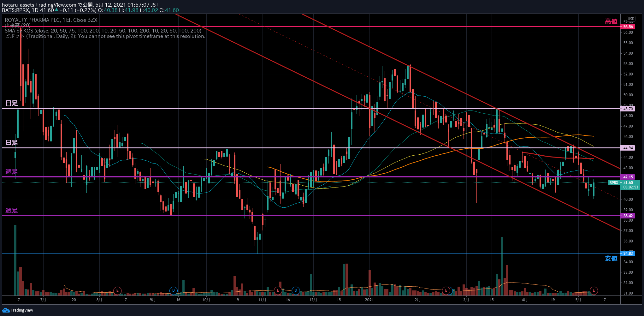The image size is (644, 316).
Task: Click the 3月 date axis label
Action: (466, 300)
